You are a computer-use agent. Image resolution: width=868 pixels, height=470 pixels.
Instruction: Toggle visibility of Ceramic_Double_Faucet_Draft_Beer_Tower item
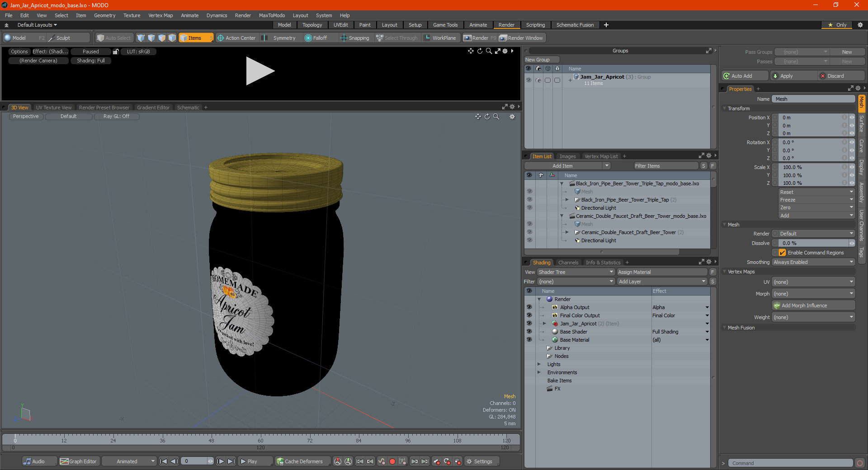[529, 232]
